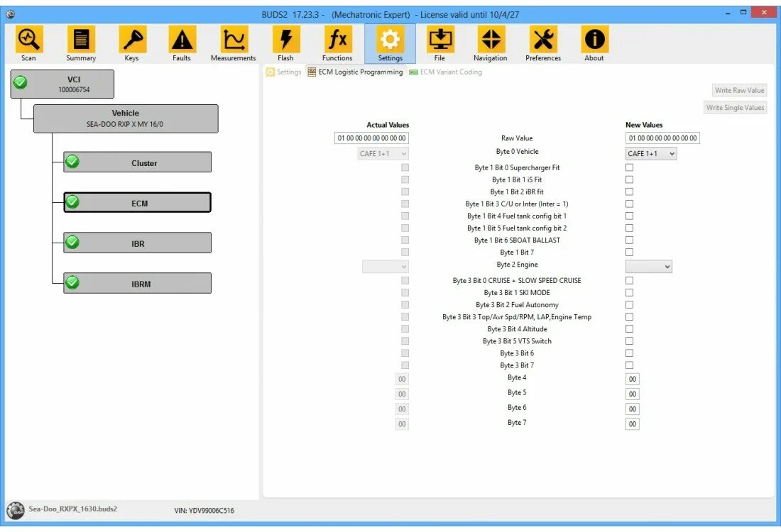Click the Write Raw Value button
Viewport: 781px width, 532px height.
click(x=739, y=90)
